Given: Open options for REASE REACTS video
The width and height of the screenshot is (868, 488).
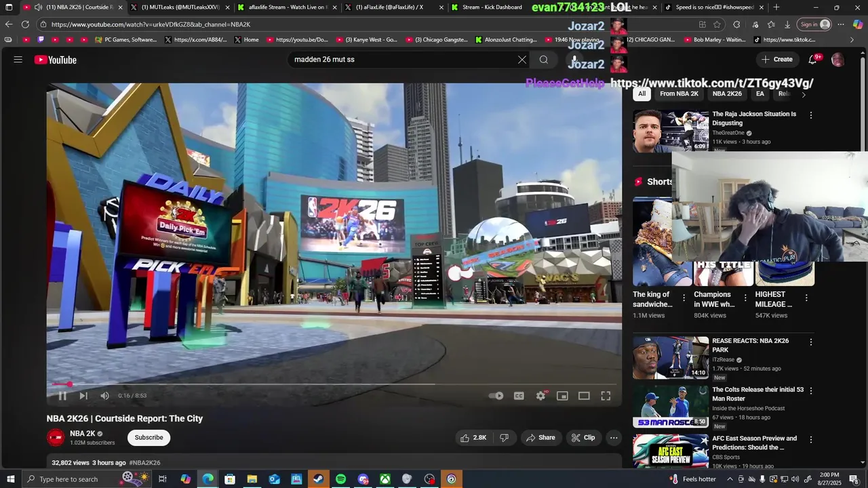Looking at the screenshot, I should click(811, 342).
